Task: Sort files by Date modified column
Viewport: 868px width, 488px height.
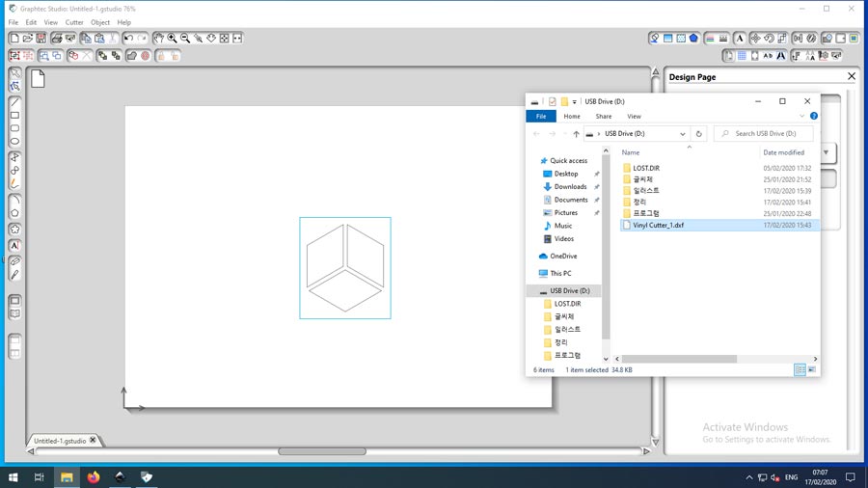Action: tap(783, 152)
